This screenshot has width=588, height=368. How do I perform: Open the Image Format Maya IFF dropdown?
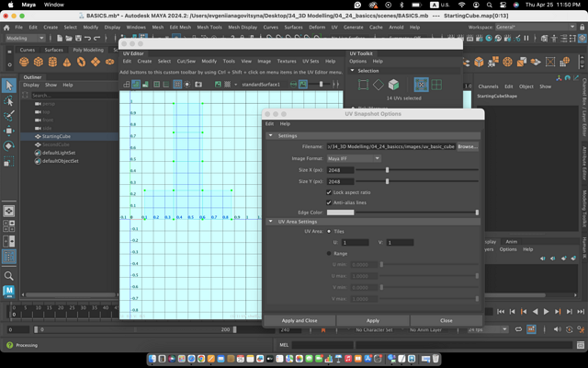pos(354,158)
